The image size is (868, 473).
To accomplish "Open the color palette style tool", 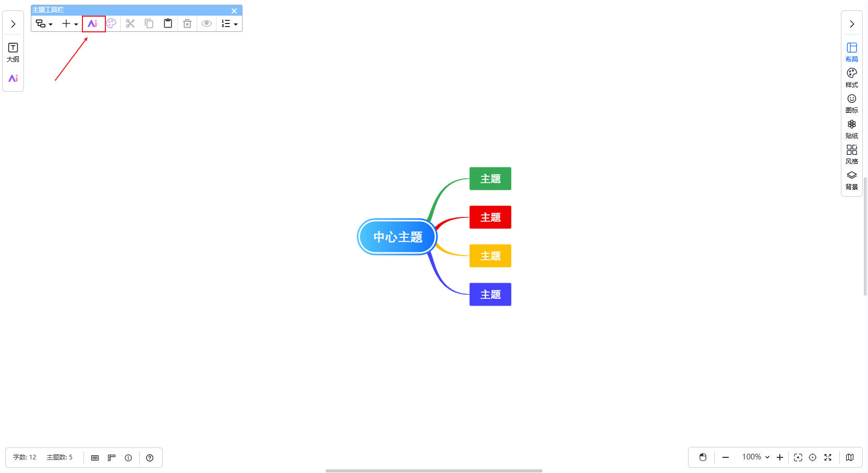I will pos(112,24).
